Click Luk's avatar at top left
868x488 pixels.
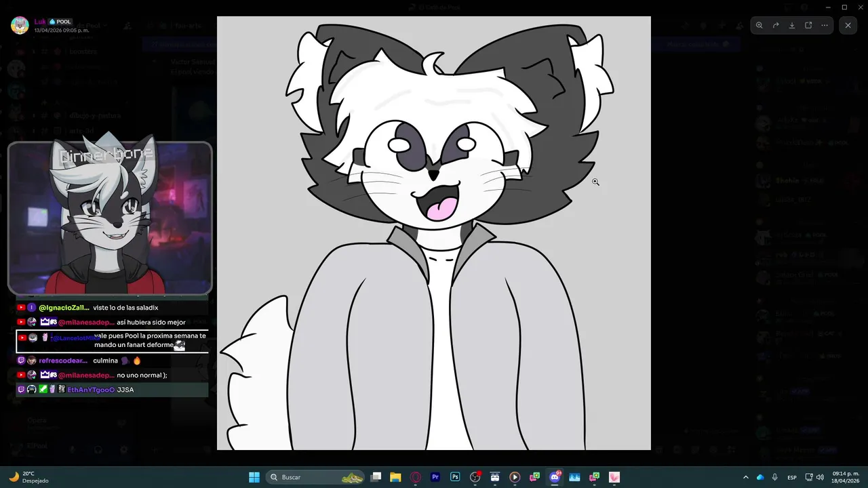[20, 25]
